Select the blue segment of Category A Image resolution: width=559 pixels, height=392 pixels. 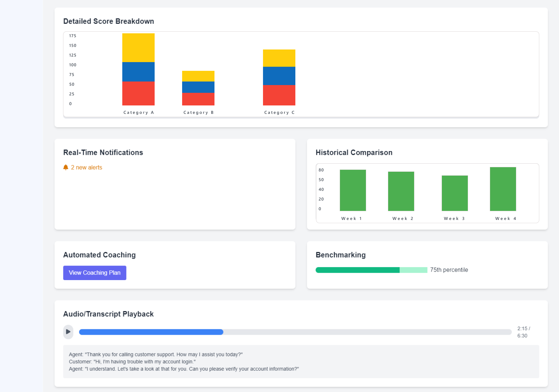tap(138, 72)
